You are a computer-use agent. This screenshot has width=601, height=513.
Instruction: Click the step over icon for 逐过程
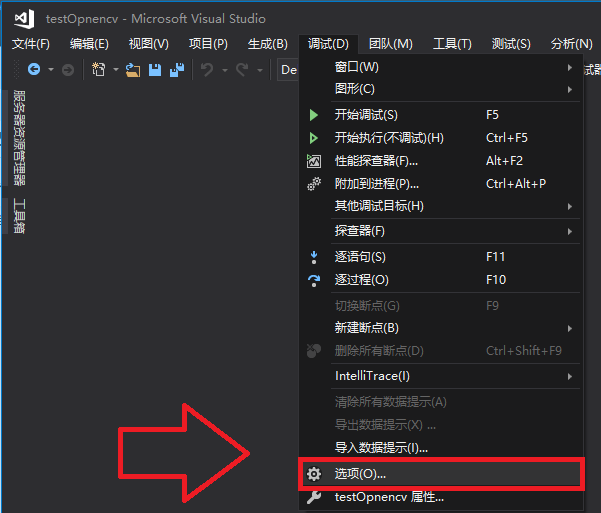pyautogui.click(x=314, y=280)
